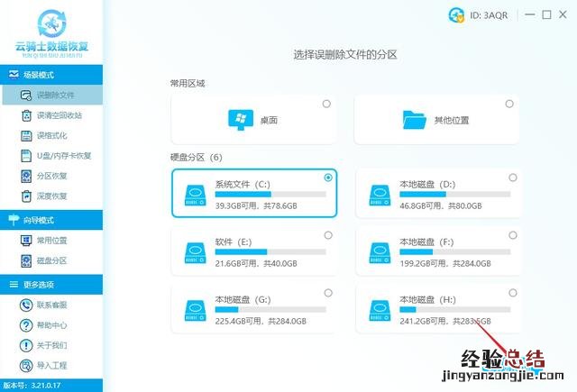Click the memory card icon beside U盘/内存卡恢复
Screen dimensions: 577x392
click(x=26, y=156)
